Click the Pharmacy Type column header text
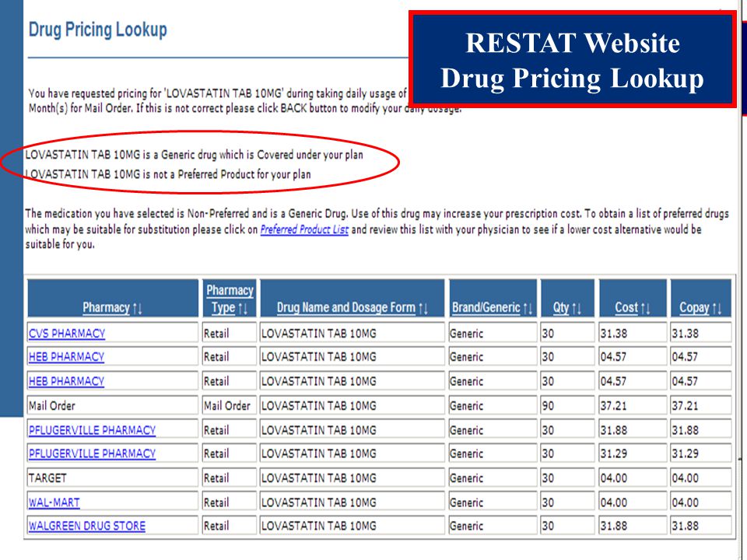Image resolution: width=747 pixels, height=560 pixels. [230, 299]
